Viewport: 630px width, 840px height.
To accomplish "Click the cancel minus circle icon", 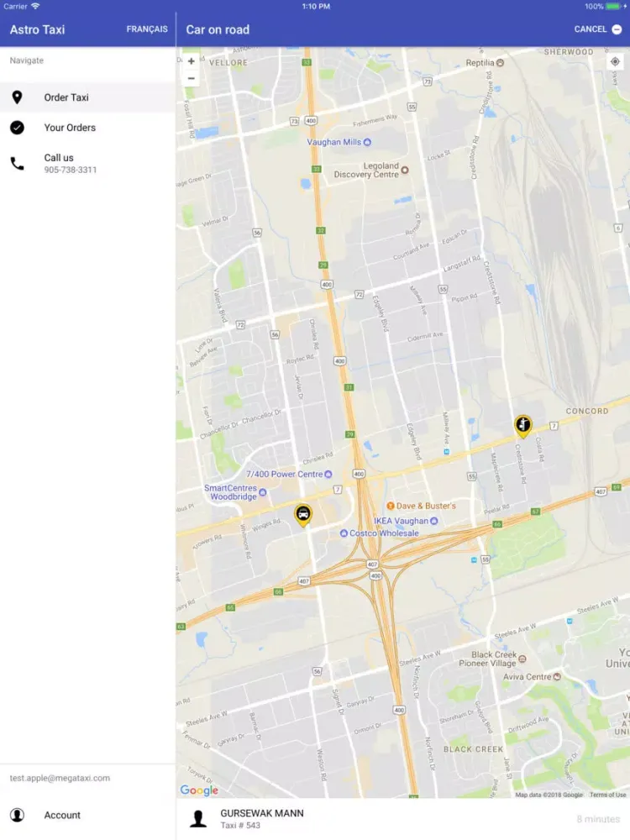I will pyautogui.click(x=617, y=29).
